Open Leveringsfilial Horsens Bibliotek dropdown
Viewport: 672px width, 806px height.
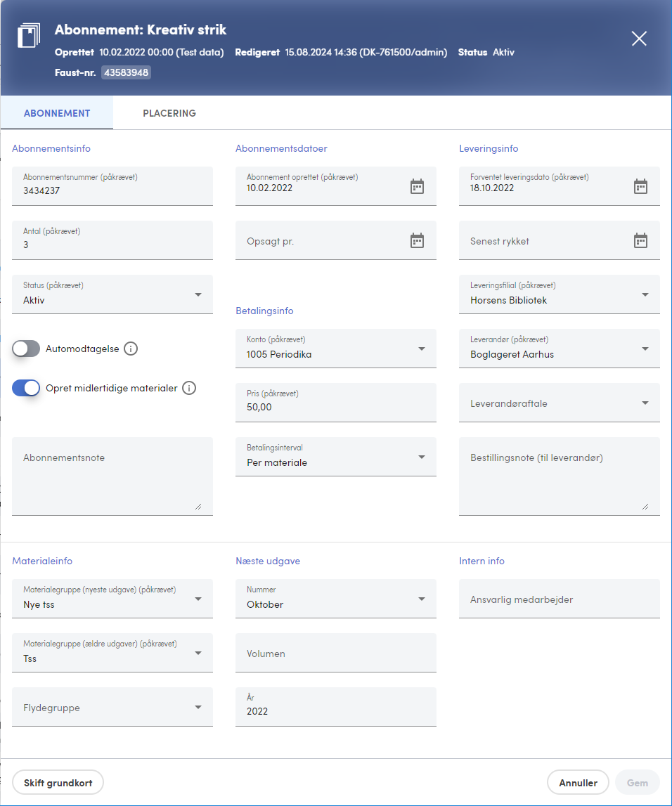(560, 294)
